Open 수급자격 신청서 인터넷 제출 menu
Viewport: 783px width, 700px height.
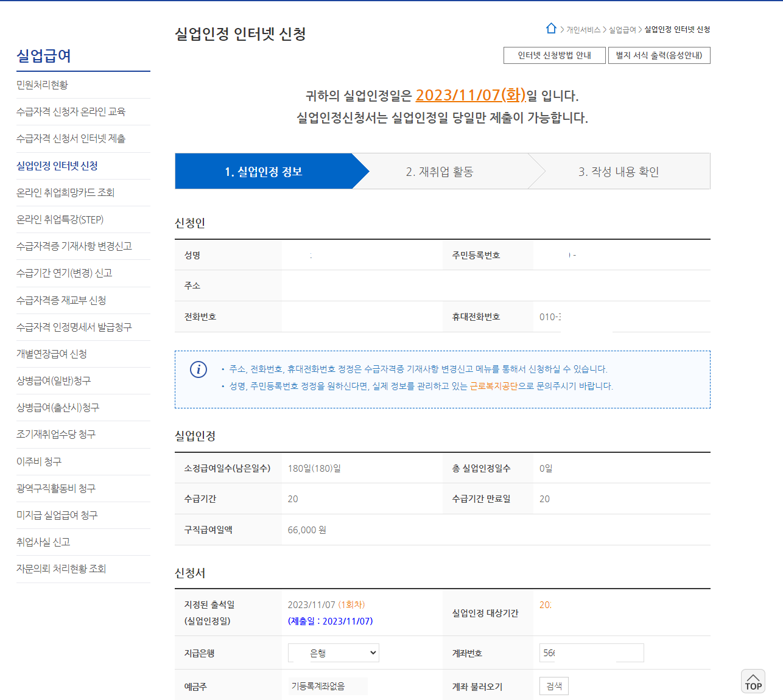(71, 139)
